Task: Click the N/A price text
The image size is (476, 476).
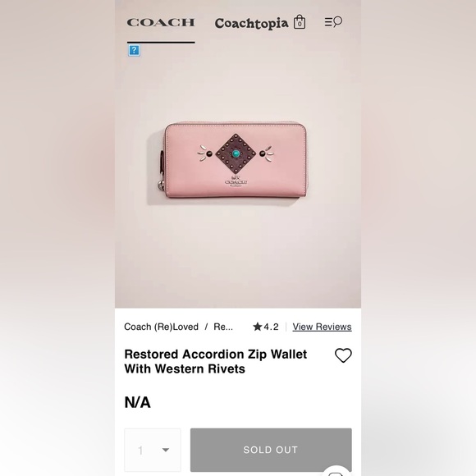Action: click(x=138, y=402)
